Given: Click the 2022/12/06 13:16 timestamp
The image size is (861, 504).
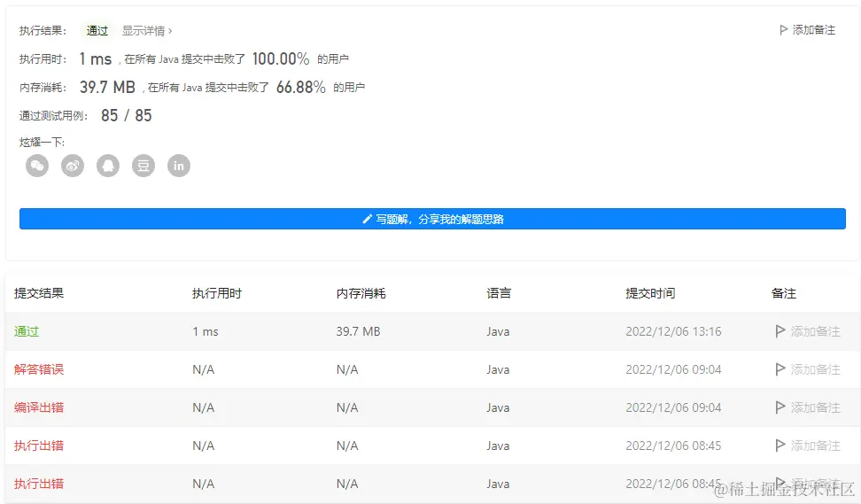Looking at the screenshot, I should click(673, 331).
